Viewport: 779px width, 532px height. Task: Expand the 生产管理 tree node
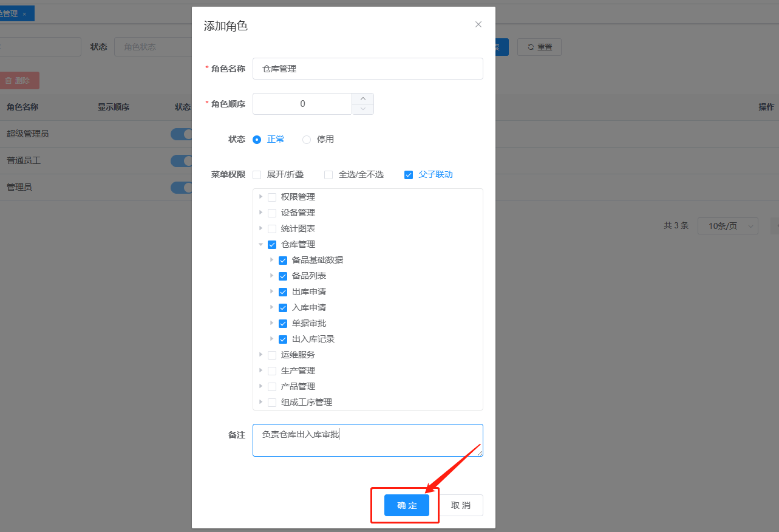click(x=261, y=370)
